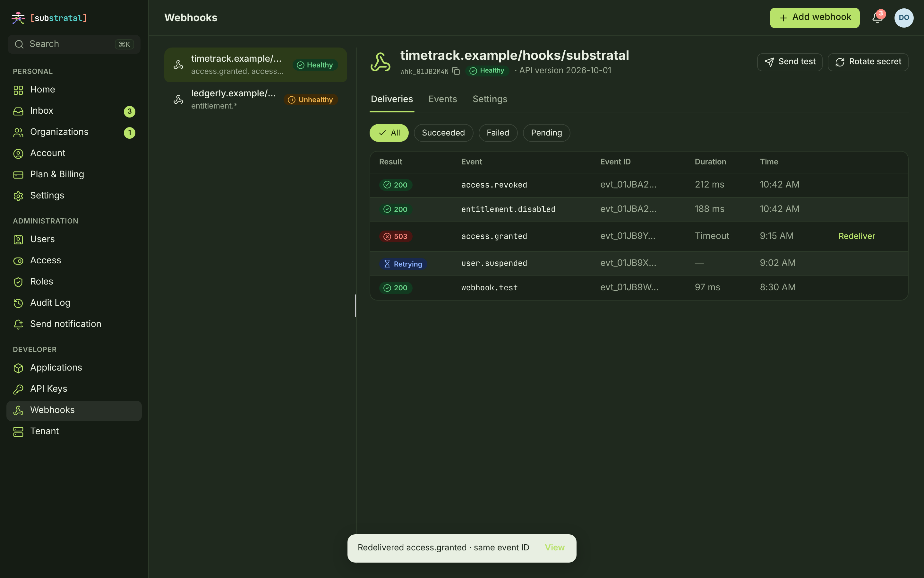Switch to the Events tab
This screenshot has height=578, width=924.
pyautogui.click(x=442, y=100)
